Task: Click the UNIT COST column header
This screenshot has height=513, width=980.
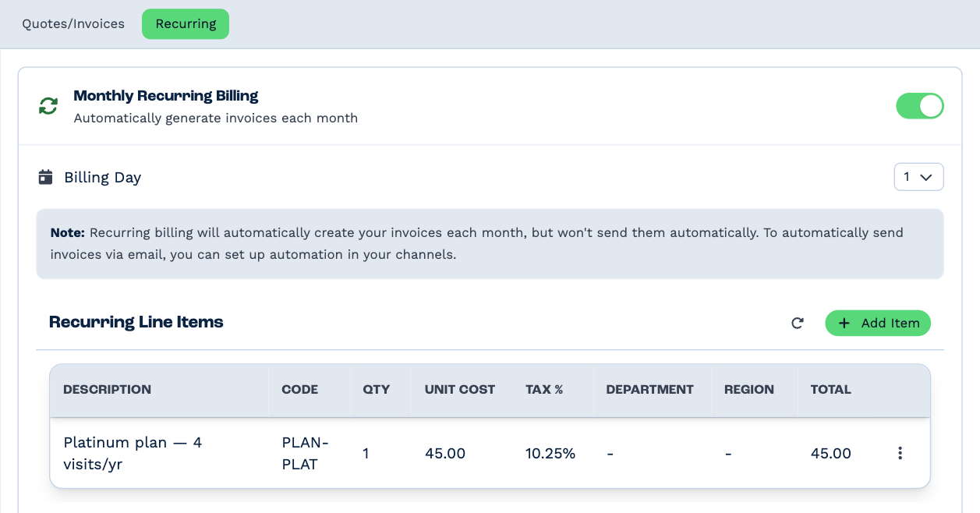Action: point(460,389)
